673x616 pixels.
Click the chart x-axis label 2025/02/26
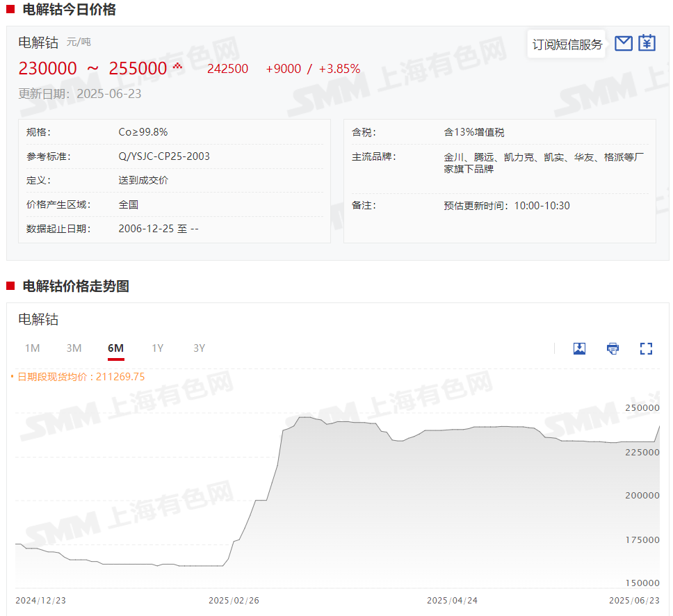pyautogui.click(x=234, y=601)
